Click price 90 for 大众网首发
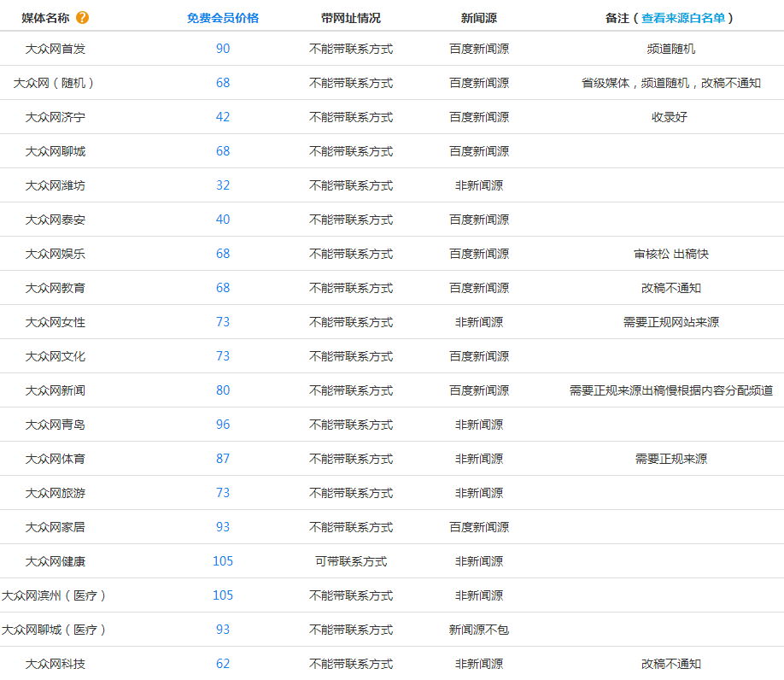784x680 pixels. point(223,49)
